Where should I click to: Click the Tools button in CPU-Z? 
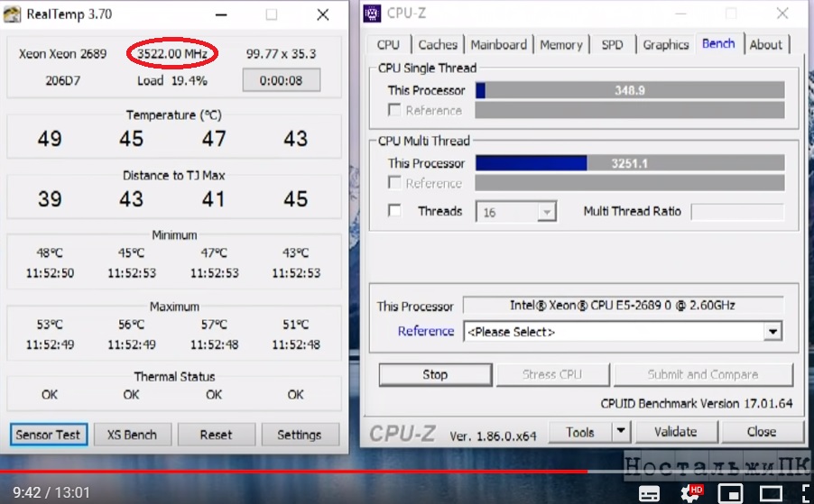pos(580,431)
